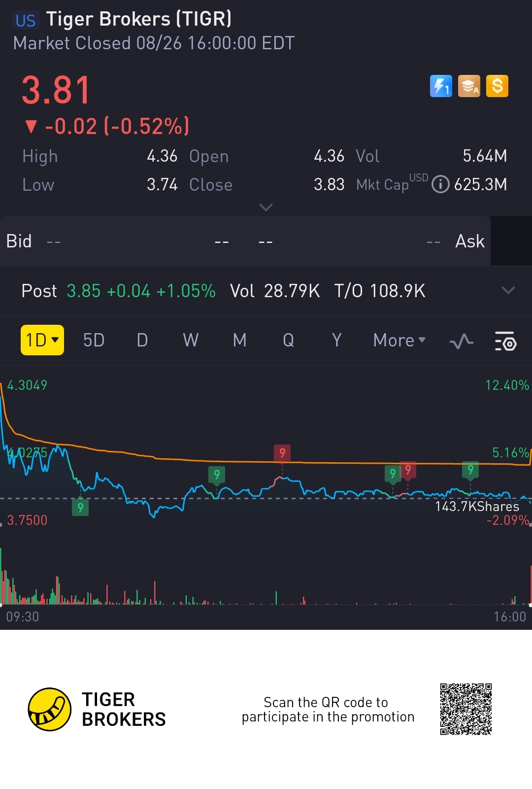This screenshot has height=789, width=532.
Task: Tap the red 9 marker above the midday peak
Action: [x=282, y=453]
